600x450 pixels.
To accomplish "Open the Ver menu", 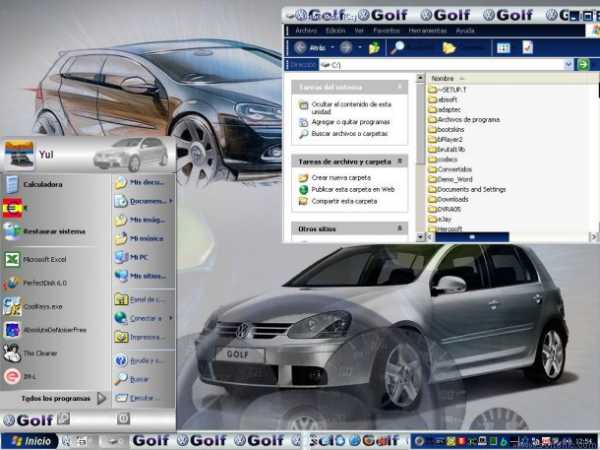I will click(x=359, y=30).
